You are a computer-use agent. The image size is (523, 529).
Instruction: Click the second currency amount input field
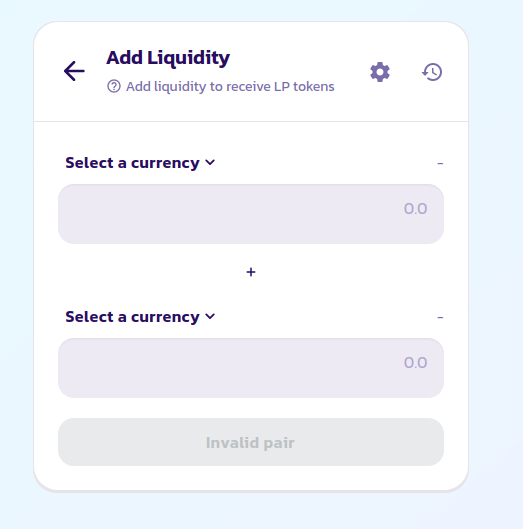click(251, 368)
